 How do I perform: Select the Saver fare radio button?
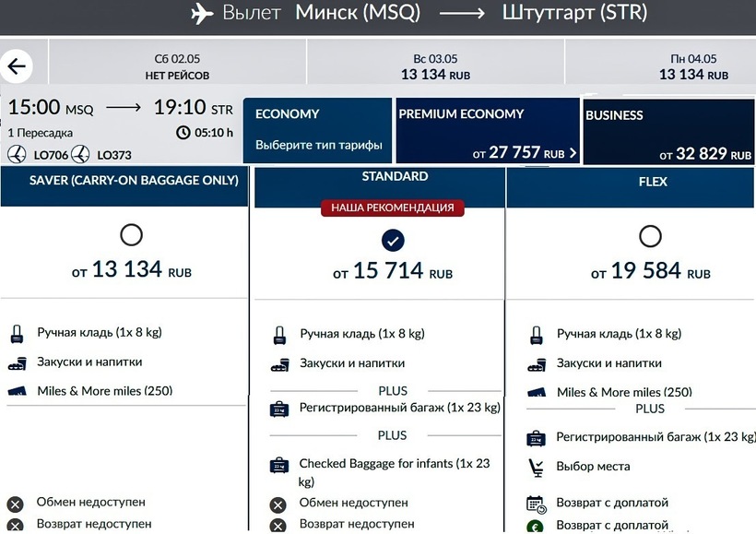pos(131,235)
